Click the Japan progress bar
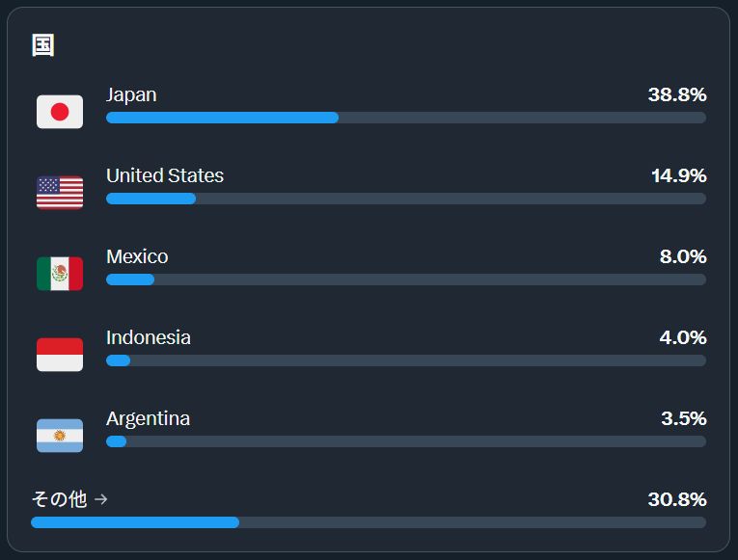 [405, 118]
